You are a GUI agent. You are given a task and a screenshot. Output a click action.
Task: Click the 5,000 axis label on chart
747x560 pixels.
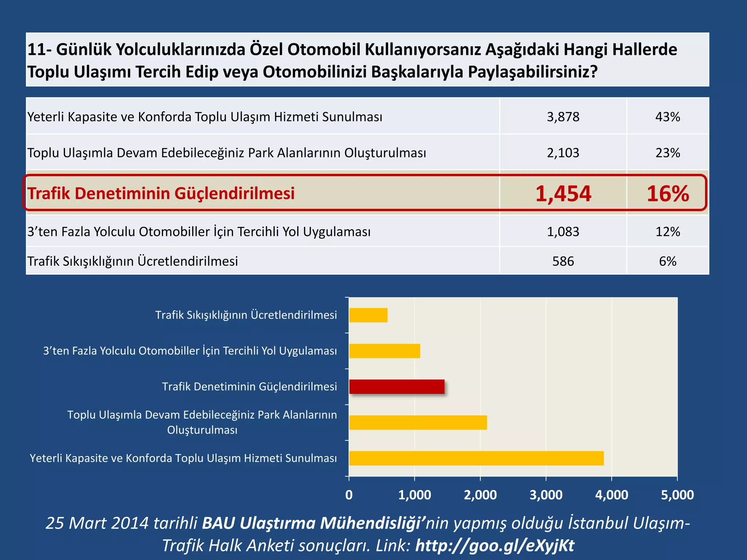(677, 495)
